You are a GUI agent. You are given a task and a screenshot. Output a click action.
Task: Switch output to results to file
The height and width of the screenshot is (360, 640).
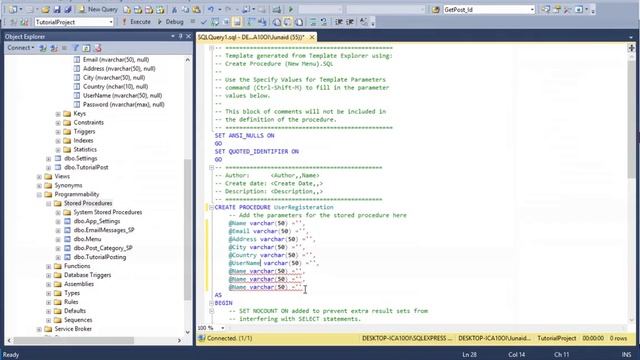(299, 22)
